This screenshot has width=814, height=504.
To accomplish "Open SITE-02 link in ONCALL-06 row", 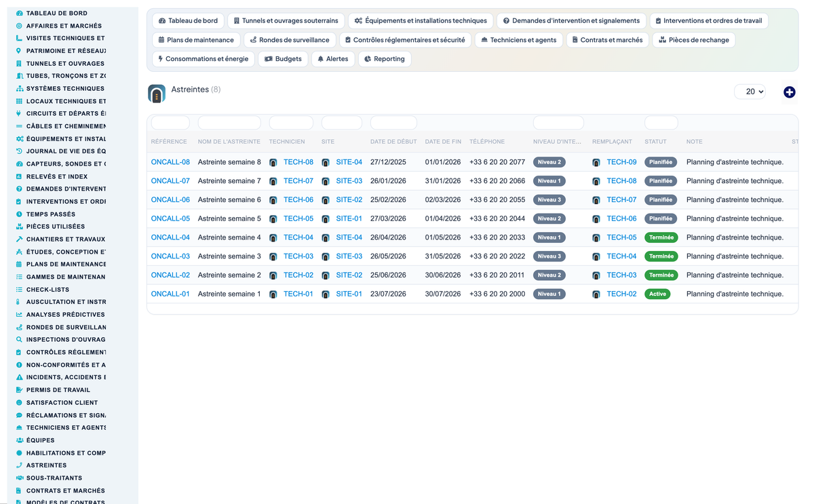I will point(349,200).
